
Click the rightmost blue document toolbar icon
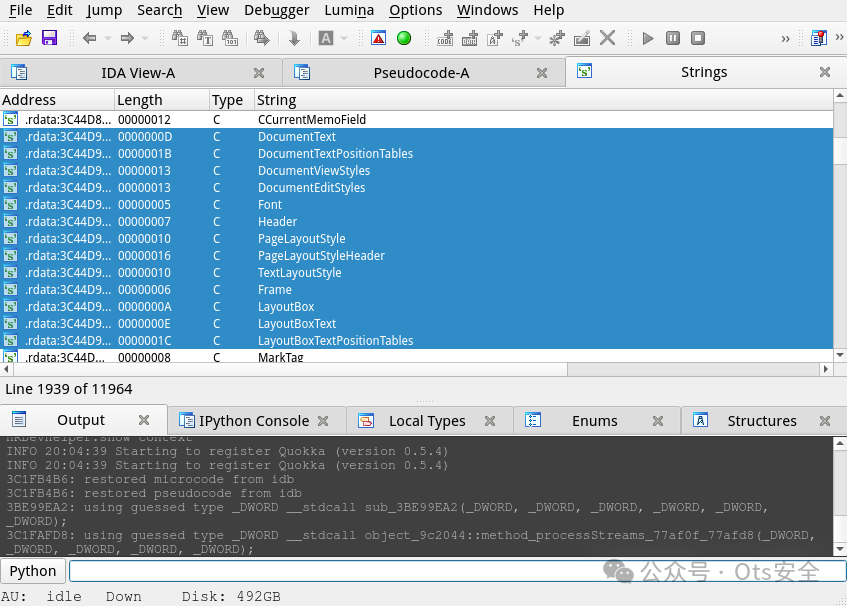(x=819, y=38)
